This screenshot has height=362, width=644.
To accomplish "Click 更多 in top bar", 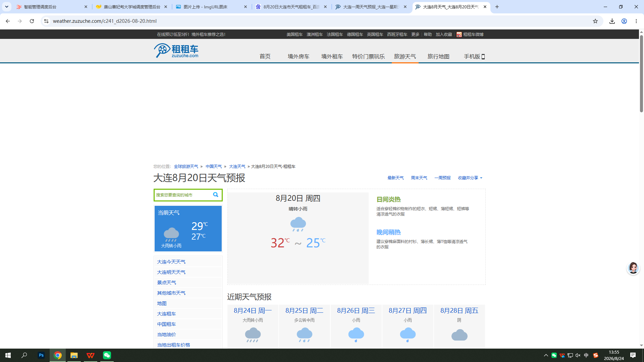I will click(x=415, y=35).
